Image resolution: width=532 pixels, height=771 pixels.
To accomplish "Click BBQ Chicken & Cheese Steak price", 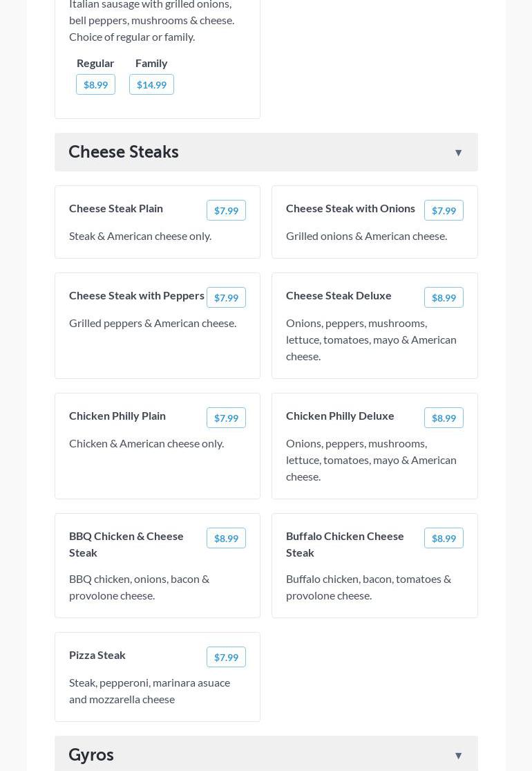I will click(x=226, y=539).
